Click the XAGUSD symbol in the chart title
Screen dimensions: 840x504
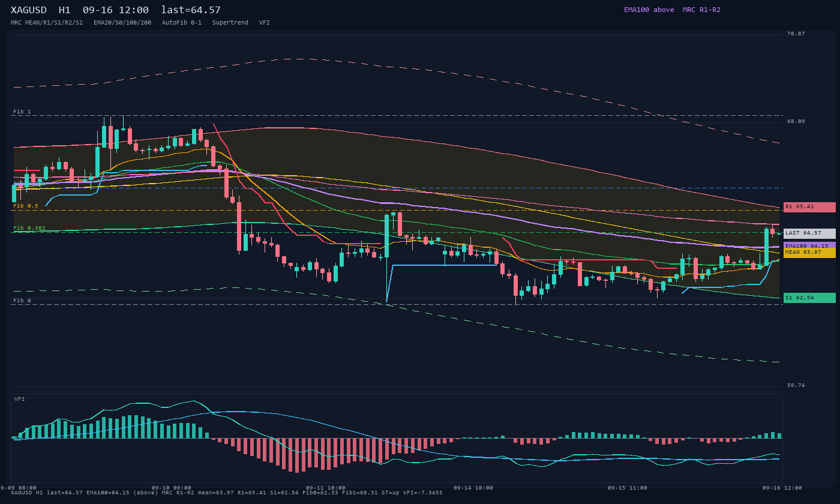(29, 10)
